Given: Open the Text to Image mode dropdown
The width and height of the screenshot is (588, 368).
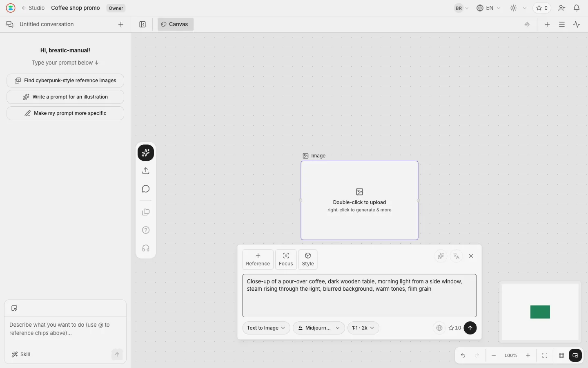Looking at the screenshot, I should (x=266, y=328).
